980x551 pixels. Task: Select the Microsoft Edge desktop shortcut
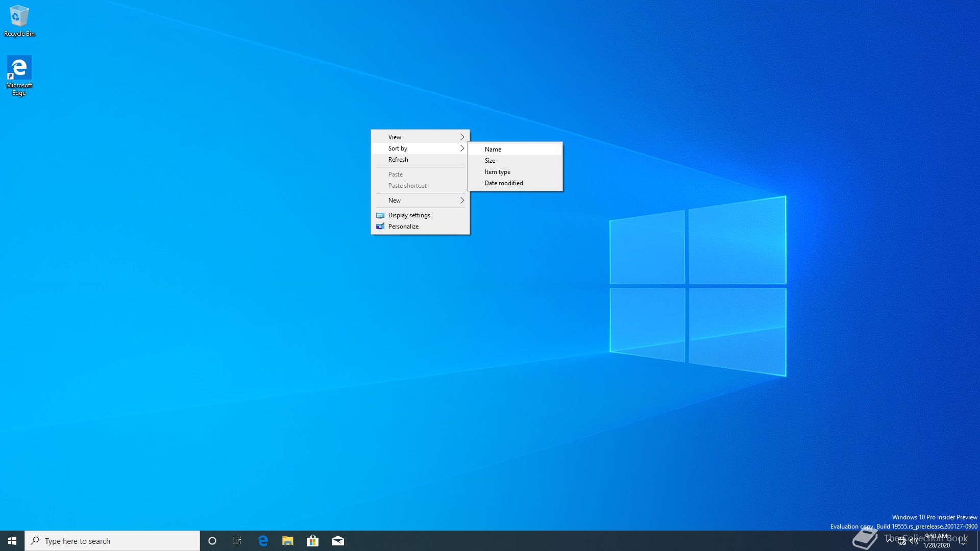tap(19, 75)
